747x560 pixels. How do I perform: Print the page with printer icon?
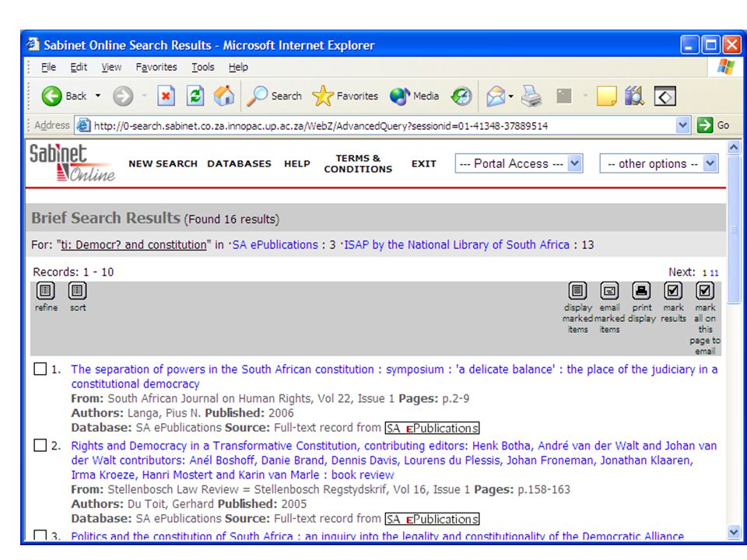tap(531, 96)
